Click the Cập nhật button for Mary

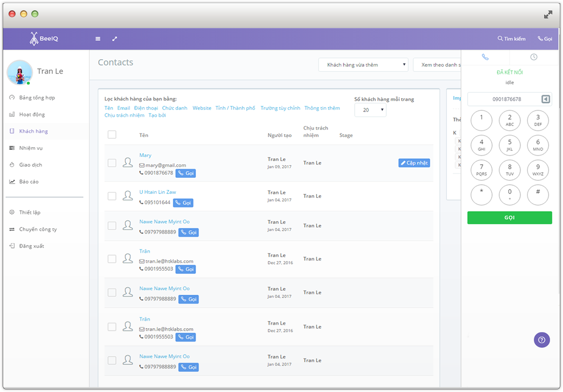pyautogui.click(x=414, y=163)
